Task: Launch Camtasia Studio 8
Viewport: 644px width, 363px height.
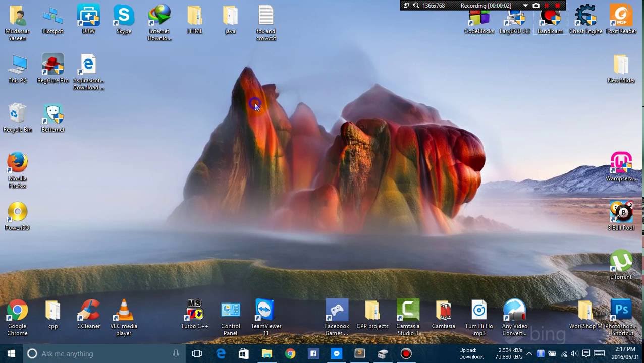Action: 408,318
